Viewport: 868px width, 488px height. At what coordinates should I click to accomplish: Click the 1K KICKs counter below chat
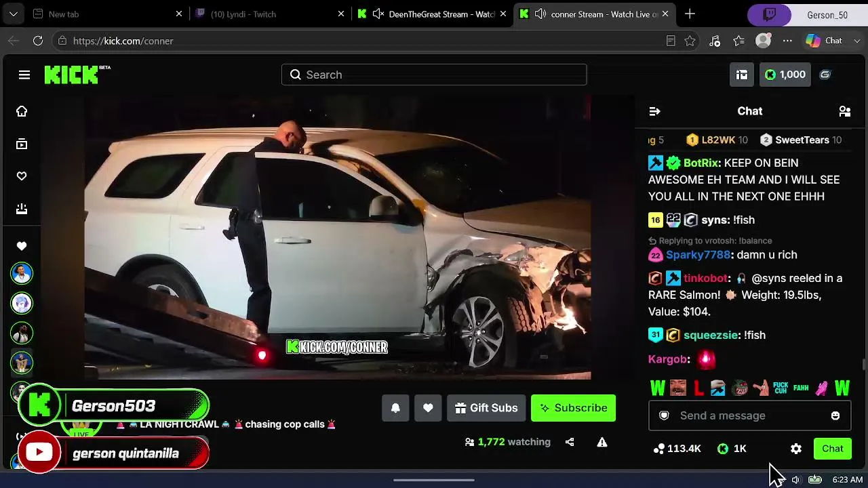pos(732,449)
